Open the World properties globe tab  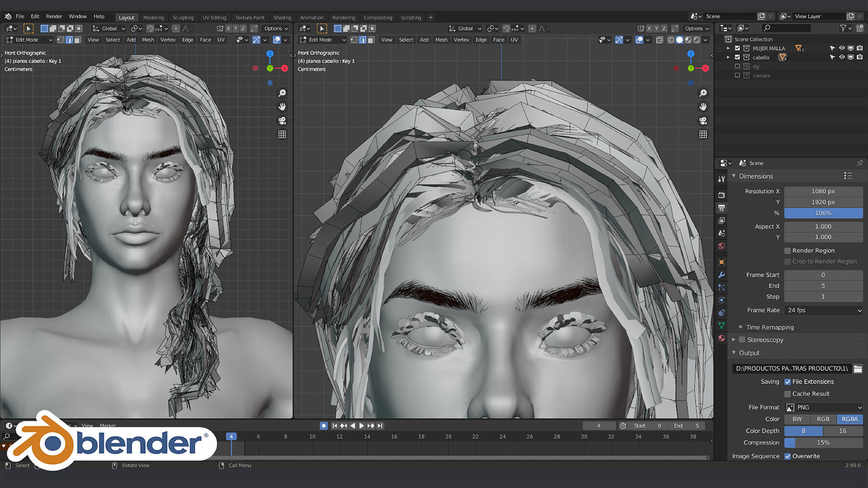(721, 246)
